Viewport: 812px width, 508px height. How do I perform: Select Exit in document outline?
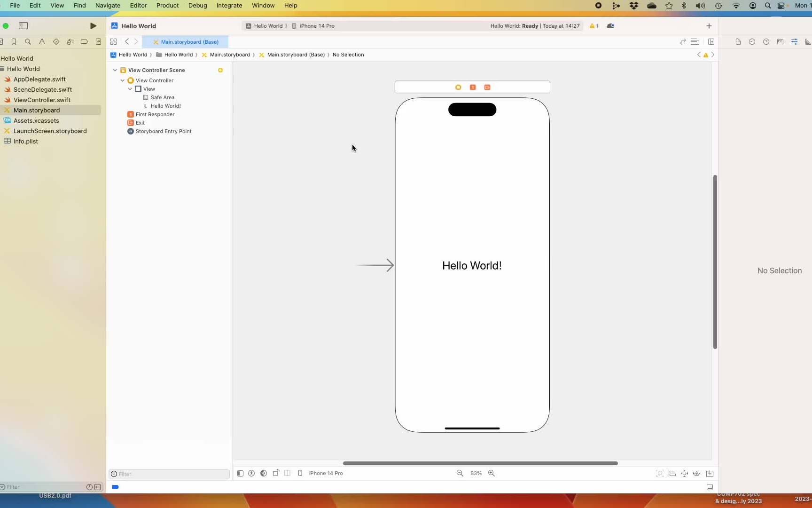(x=140, y=123)
